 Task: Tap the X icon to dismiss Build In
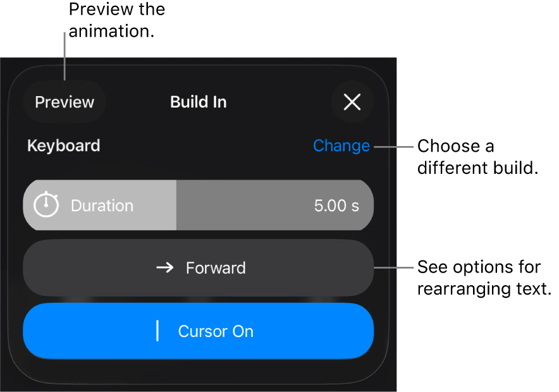pyautogui.click(x=352, y=102)
